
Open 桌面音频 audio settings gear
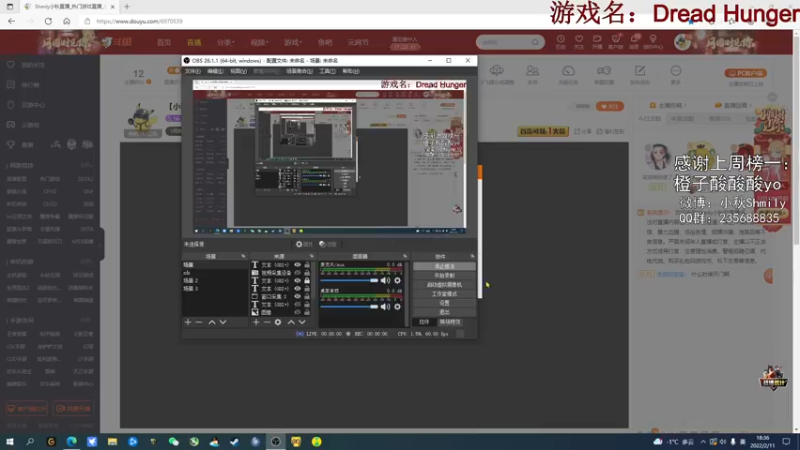[x=397, y=307]
